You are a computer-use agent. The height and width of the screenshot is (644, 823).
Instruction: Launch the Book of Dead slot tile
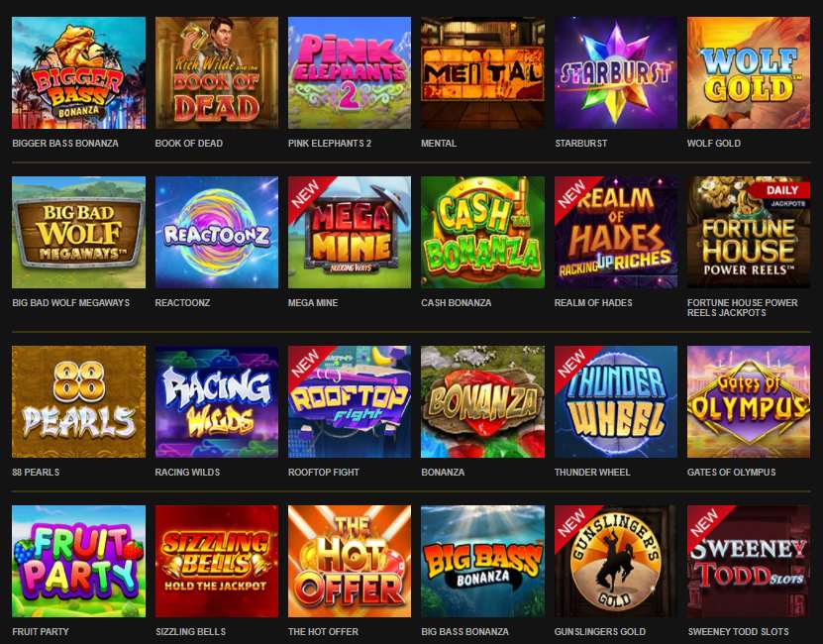coord(217,72)
